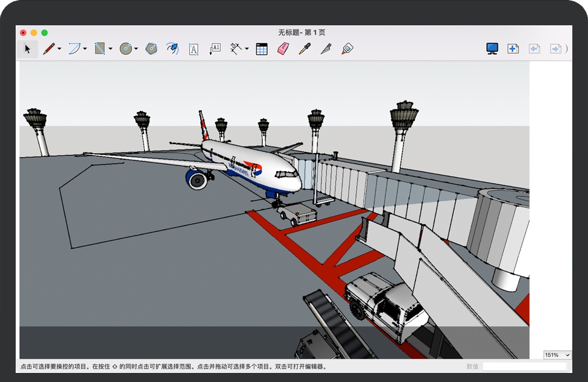Image resolution: width=588 pixels, height=382 pixels.
Task: Add a new page
Action: [513, 49]
